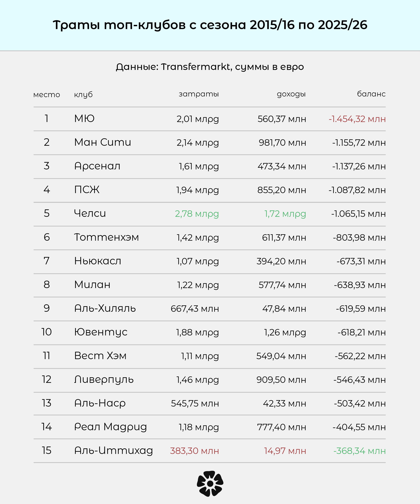This screenshot has width=420, height=504.
Task: Select the Ливерпуль club name
Action: click(x=104, y=379)
